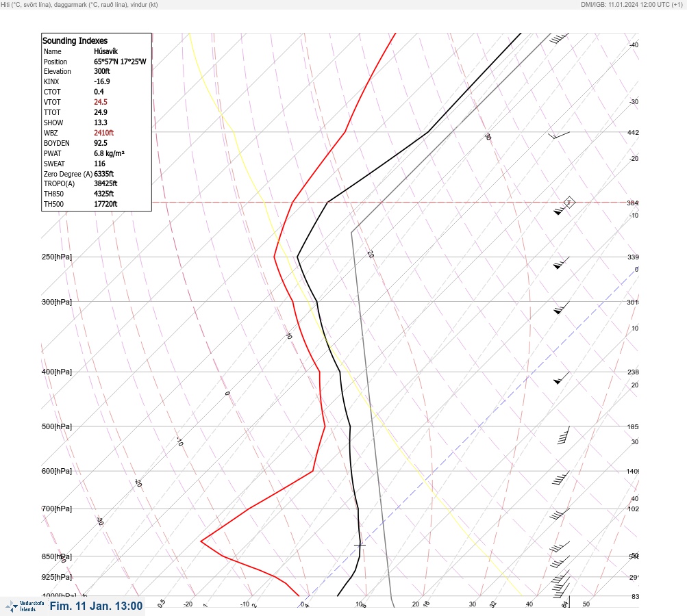Screen dimensions: 687x616
Task: Click the "Hiti (°C, svört lína)..." chart legend header
Action: point(79,4)
